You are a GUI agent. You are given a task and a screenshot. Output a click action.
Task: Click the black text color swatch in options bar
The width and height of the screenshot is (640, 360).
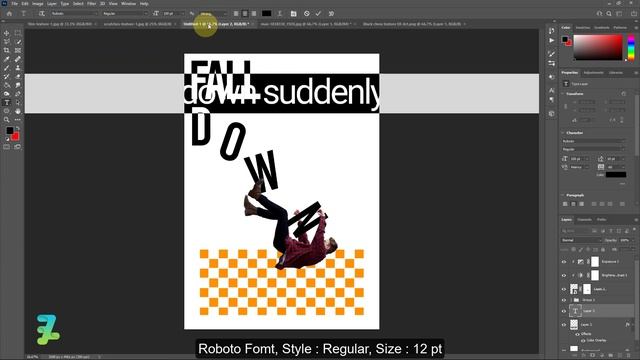tap(266, 13)
